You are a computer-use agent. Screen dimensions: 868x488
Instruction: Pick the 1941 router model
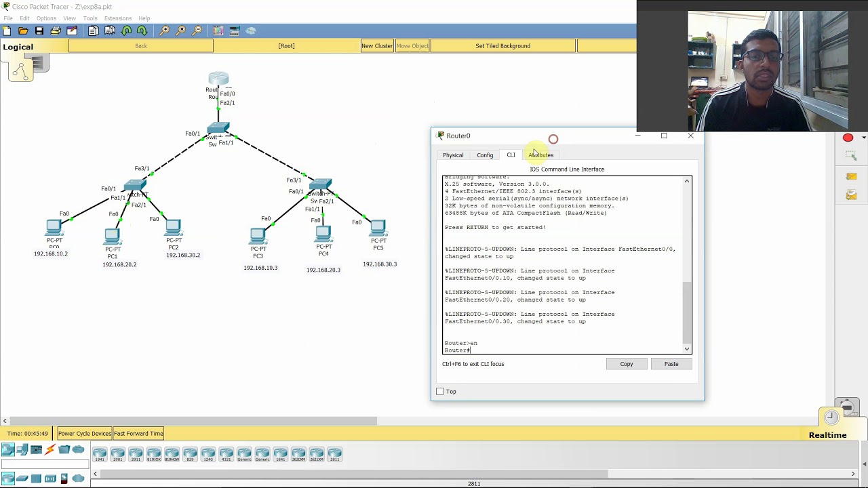[x=100, y=455]
